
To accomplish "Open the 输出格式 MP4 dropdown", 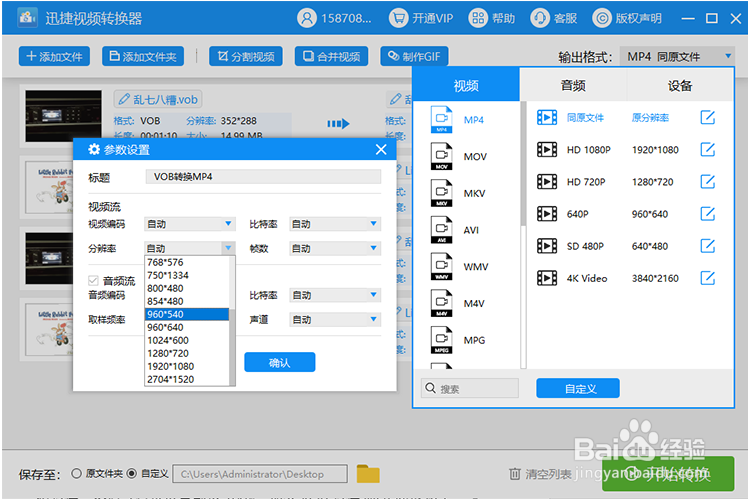I will pos(676,57).
